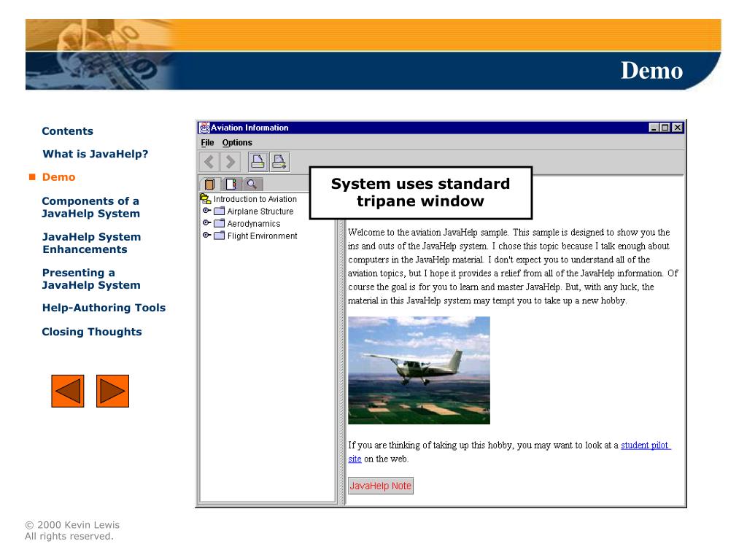This screenshot has height=560, width=747.
Task: Expand the Flight Environment node
Action: pos(206,236)
